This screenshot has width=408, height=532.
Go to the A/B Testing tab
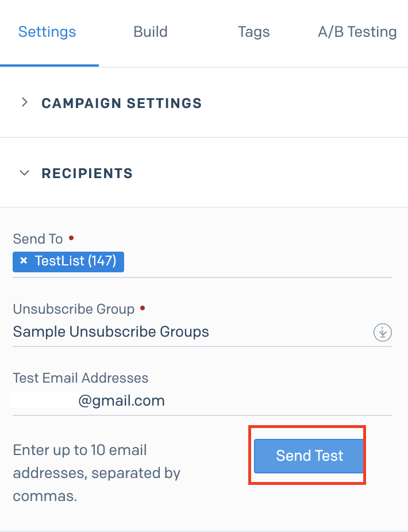click(x=357, y=32)
